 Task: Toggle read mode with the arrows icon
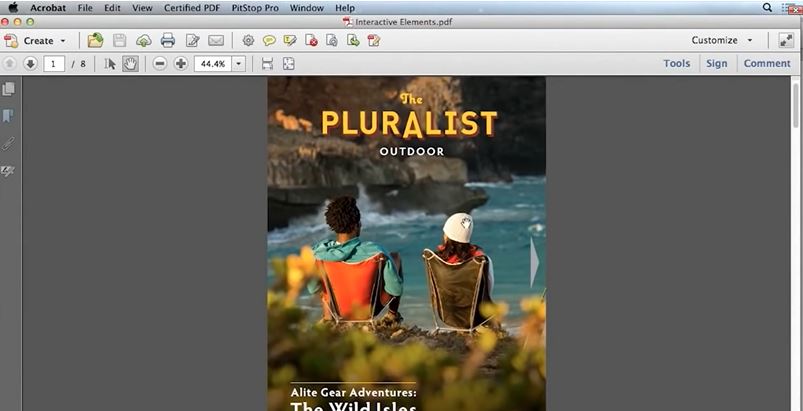(x=786, y=40)
